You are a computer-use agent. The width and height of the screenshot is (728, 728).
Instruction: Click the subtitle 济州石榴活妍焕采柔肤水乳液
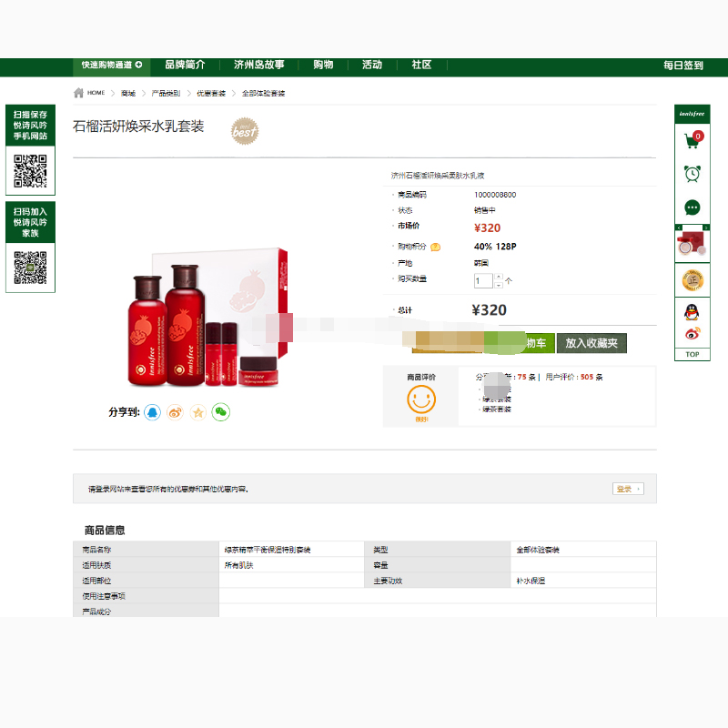[x=438, y=176]
